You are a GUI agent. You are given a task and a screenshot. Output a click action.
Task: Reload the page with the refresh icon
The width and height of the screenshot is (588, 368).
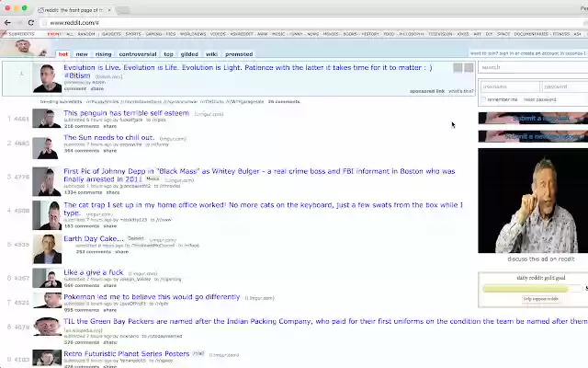coord(31,22)
